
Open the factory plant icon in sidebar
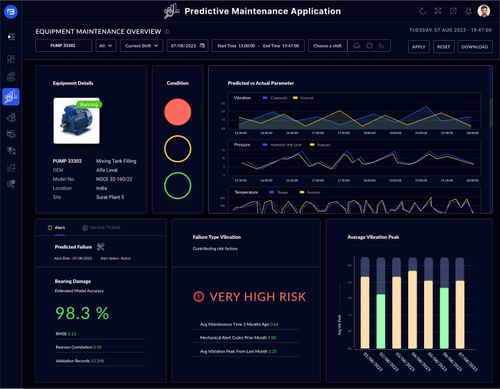(11, 77)
